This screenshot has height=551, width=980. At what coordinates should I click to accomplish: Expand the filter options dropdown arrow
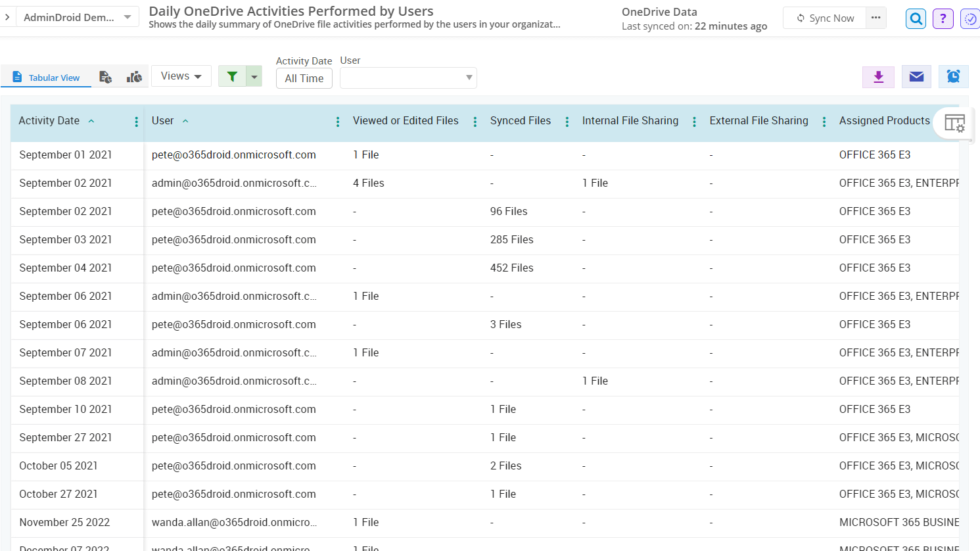point(254,76)
